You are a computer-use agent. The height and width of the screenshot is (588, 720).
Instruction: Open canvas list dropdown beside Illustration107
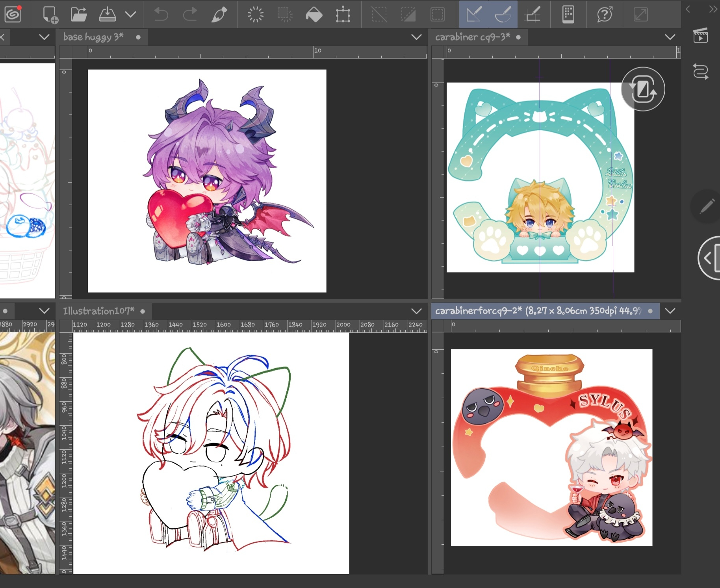click(x=416, y=311)
